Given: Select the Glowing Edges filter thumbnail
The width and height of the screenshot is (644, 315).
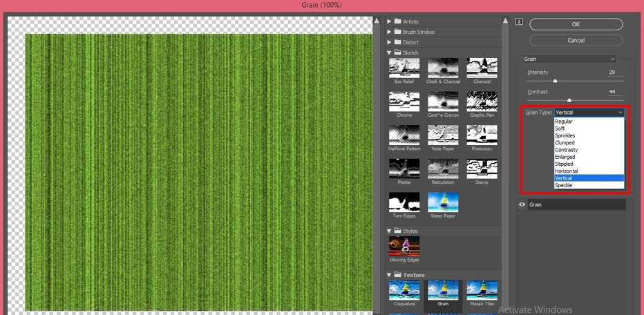Looking at the screenshot, I should coord(404,247).
